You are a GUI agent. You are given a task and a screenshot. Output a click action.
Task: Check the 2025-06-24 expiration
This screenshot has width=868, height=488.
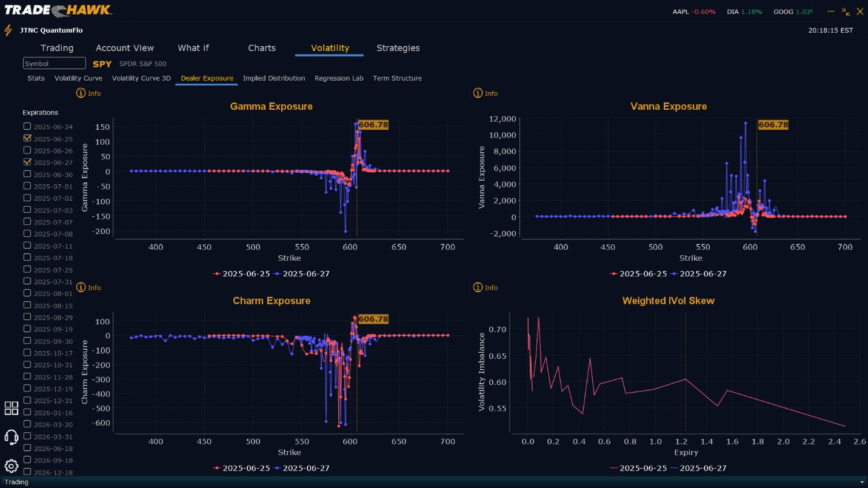[x=27, y=126]
